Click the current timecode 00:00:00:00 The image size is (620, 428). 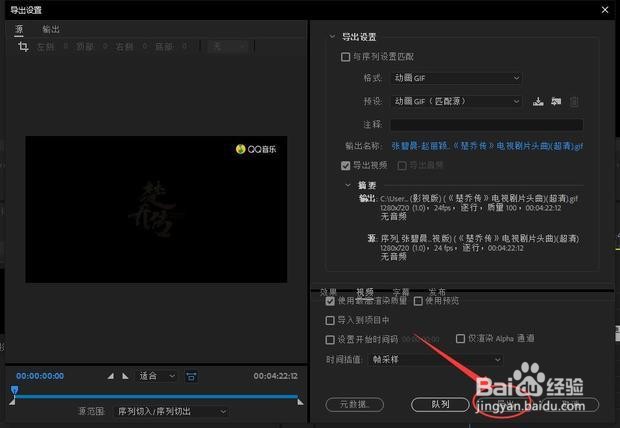coord(40,376)
